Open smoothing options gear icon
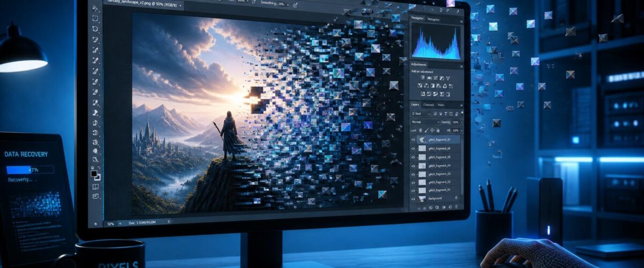Viewport: 644px width, 268px height. [x=295, y=5]
